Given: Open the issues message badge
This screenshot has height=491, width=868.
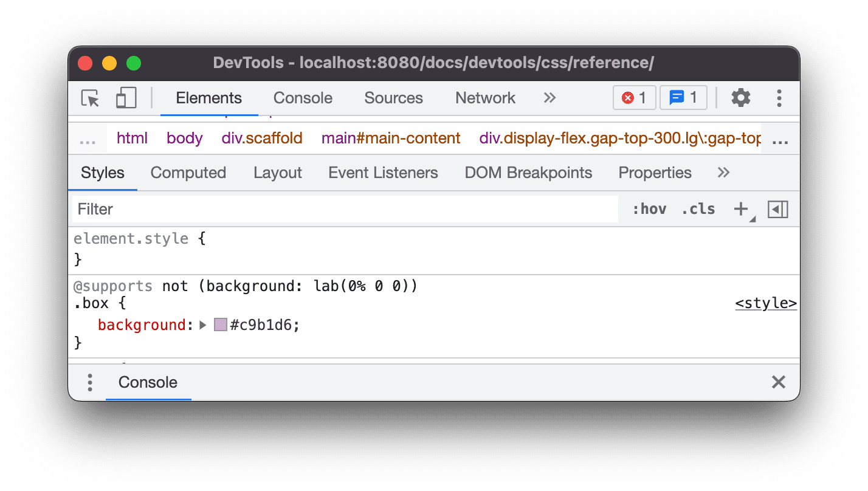Looking at the screenshot, I should [x=683, y=98].
